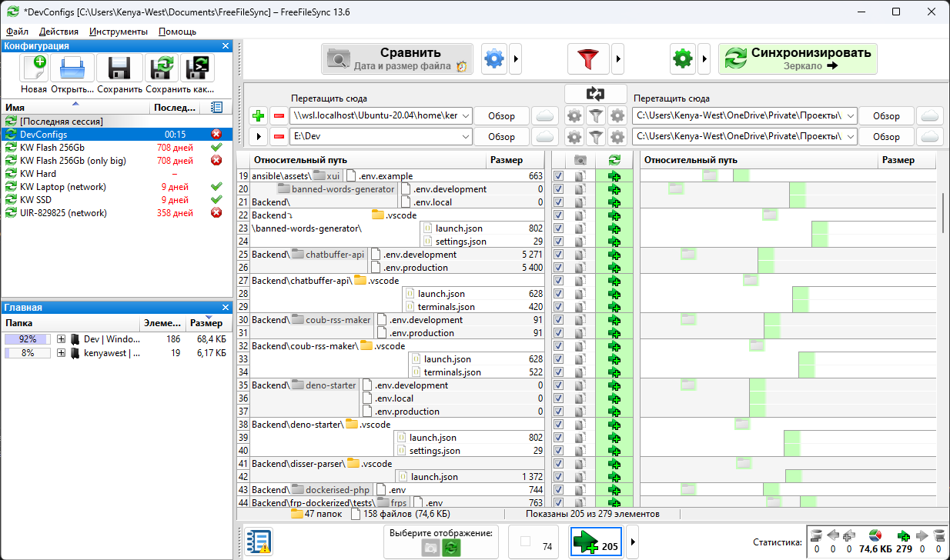Expand the Dev | Windo... tree node
The width and height of the screenshot is (950, 560).
coord(61,339)
